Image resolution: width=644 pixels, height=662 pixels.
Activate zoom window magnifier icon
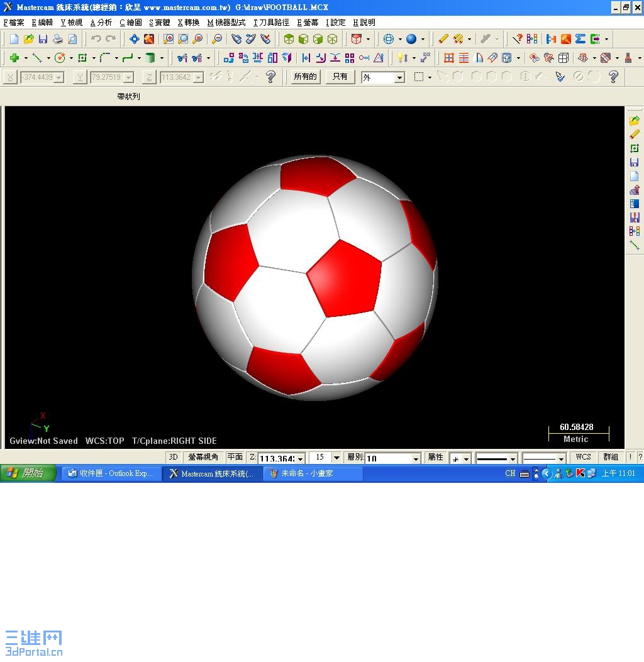(x=183, y=39)
